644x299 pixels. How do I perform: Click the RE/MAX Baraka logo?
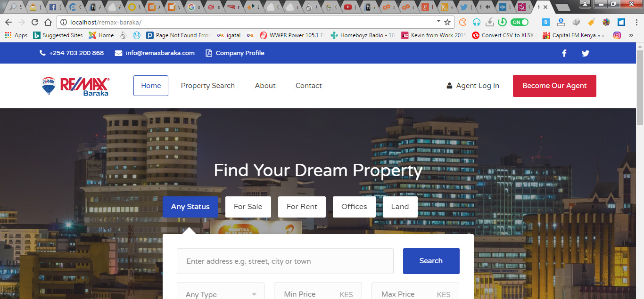pyautogui.click(x=76, y=86)
